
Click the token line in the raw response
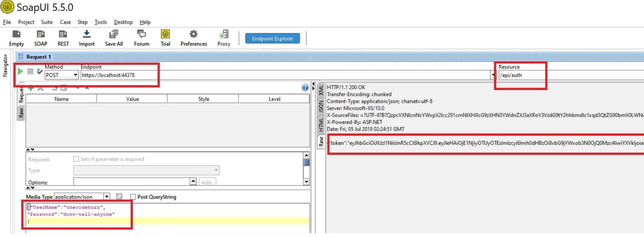click(486, 143)
